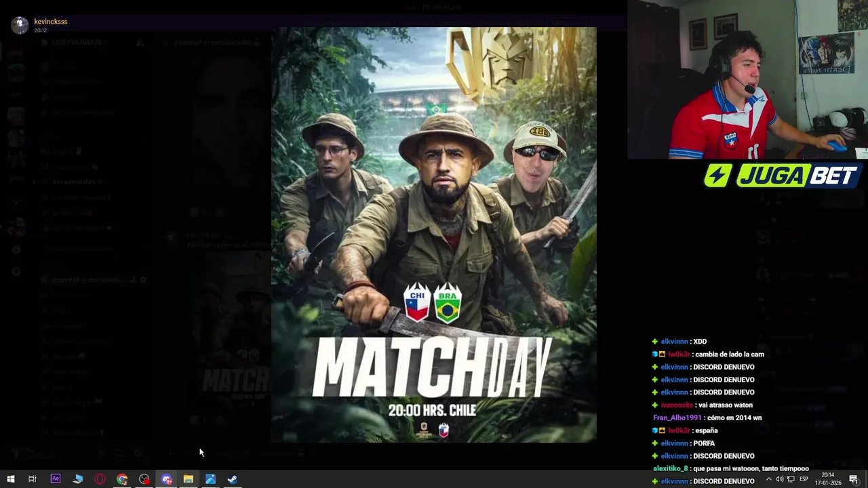
Task: Focus the Discord taskbar icon
Action: 166,479
